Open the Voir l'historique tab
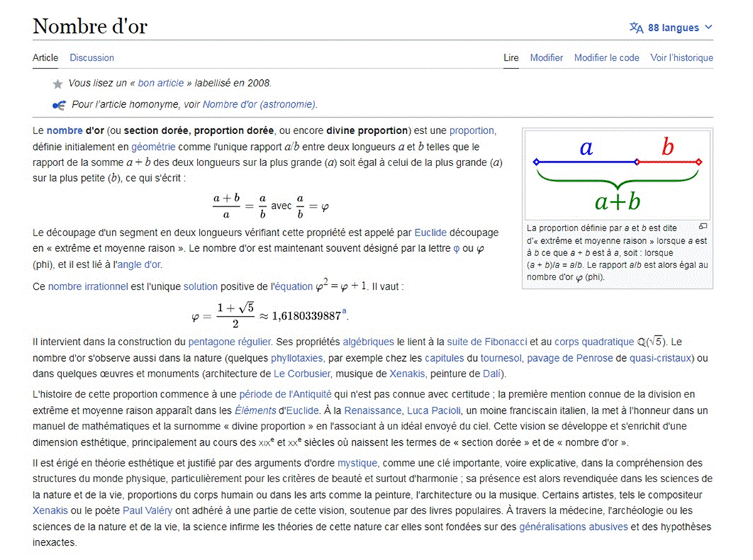The image size is (753, 560). click(x=682, y=58)
